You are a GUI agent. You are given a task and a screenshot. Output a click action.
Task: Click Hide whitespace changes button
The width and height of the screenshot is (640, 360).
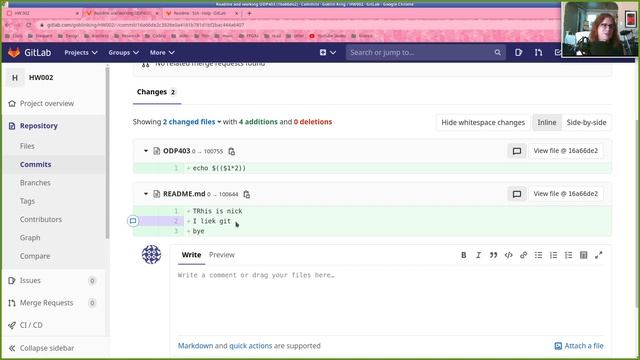point(483,122)
